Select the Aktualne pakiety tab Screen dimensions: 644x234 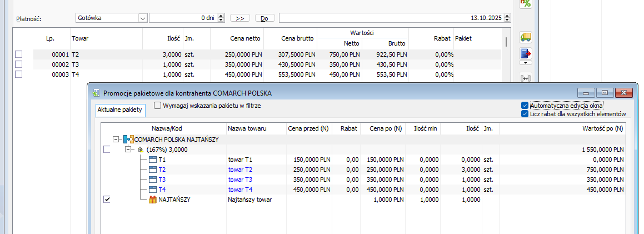click(x=121, y=110)
